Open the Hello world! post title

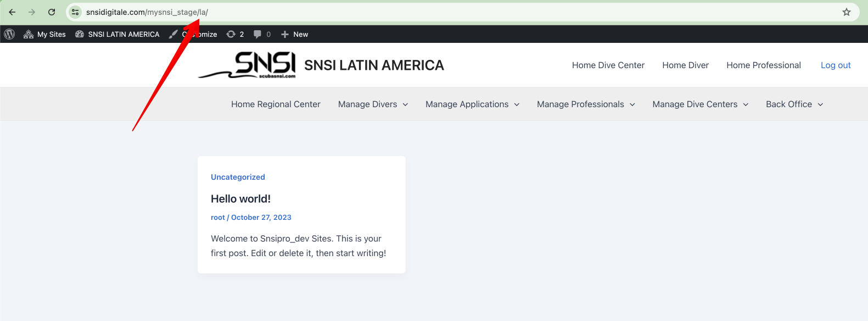(240, 198)
